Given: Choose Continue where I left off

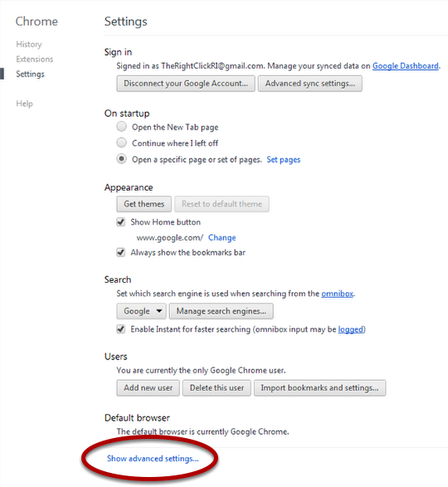Looking at the screenshot, I should point(121,143).
